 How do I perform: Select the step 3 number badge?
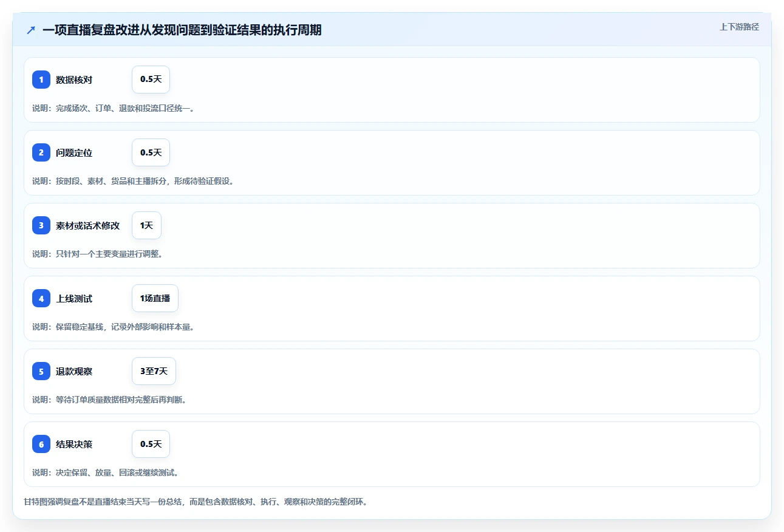point(41,225)
